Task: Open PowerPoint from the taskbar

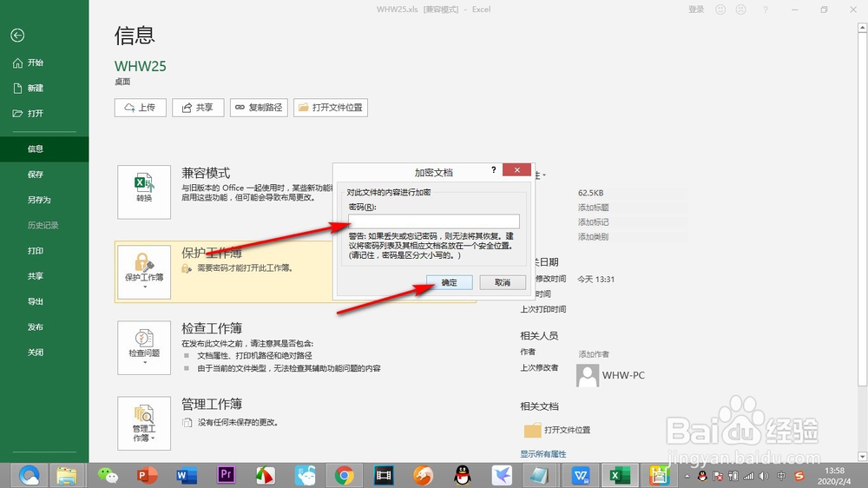Action: 147,475
